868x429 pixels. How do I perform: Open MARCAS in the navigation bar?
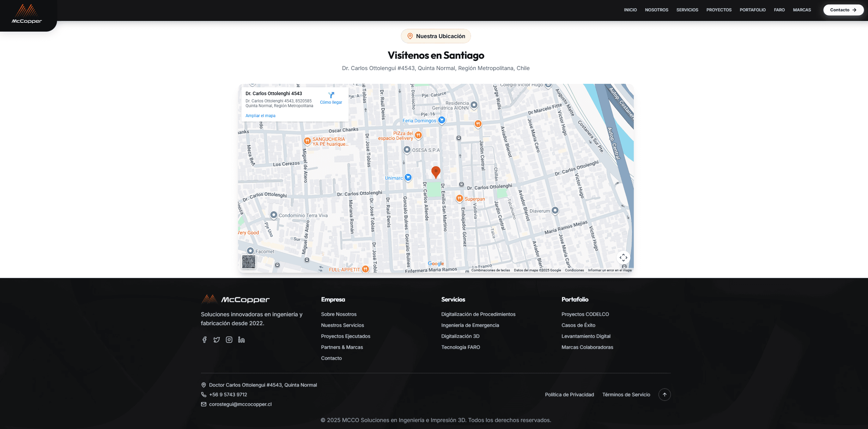pos(802,10)
